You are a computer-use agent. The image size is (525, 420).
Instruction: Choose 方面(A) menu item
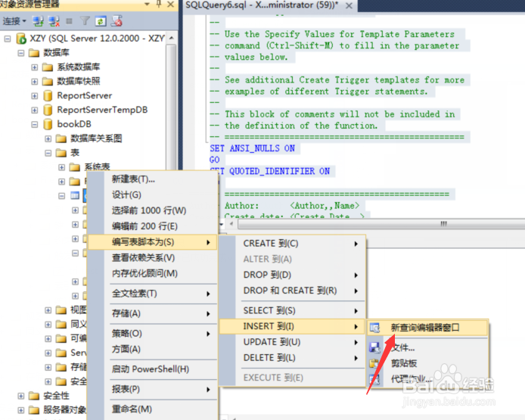tap(152, 349)
